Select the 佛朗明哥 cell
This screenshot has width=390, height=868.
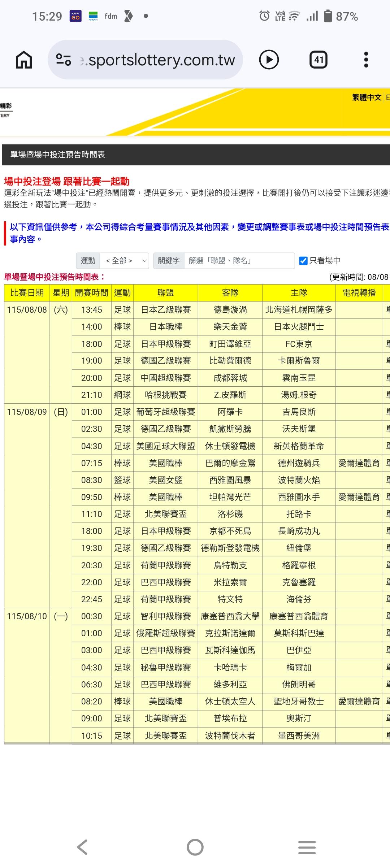(299, 685)
